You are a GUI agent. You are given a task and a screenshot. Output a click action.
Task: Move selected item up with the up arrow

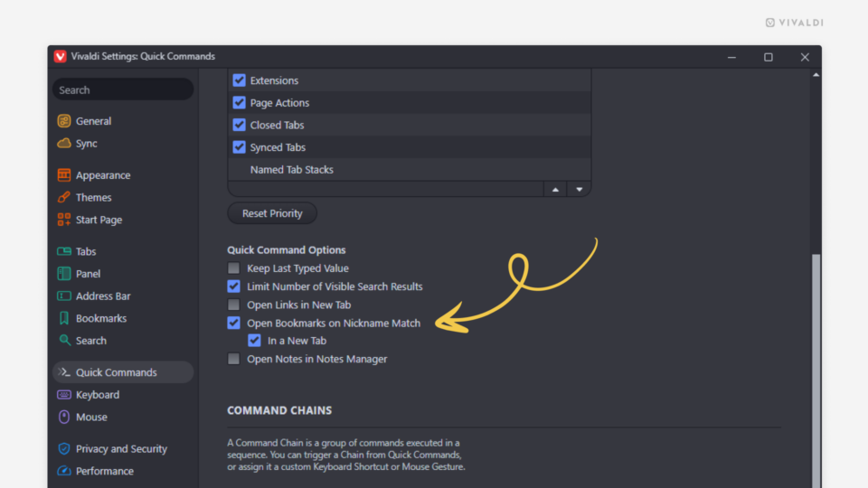click(555, 189)
